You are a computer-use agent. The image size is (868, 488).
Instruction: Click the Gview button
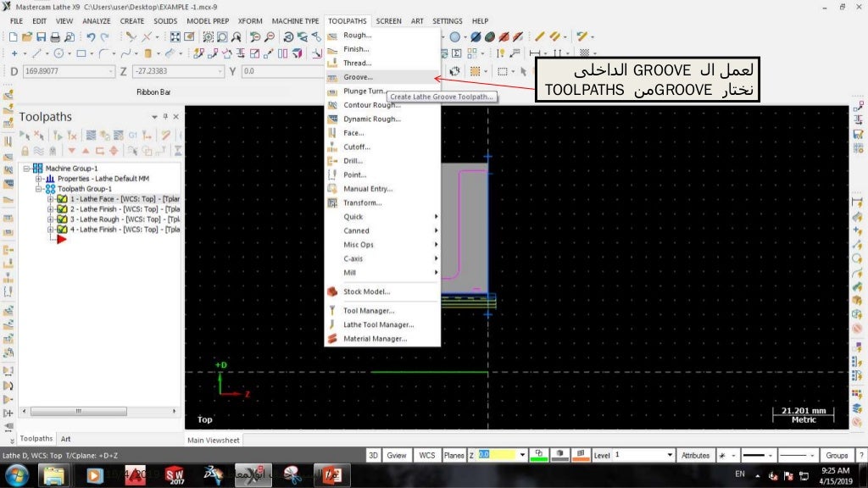397,455
